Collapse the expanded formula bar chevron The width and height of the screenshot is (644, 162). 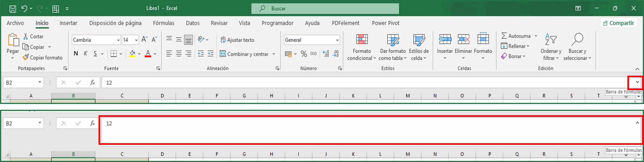tap(637, 123)
